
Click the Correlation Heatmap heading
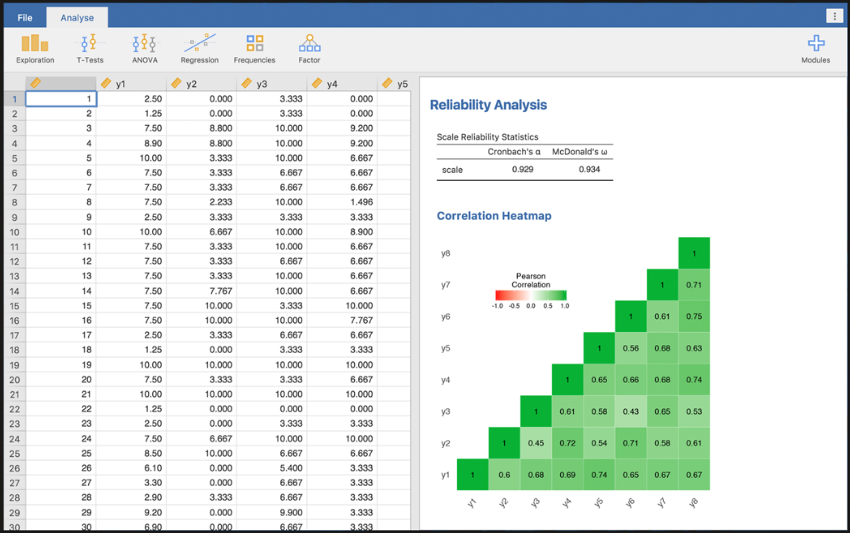pyautogui.click(x=494, y=216)
